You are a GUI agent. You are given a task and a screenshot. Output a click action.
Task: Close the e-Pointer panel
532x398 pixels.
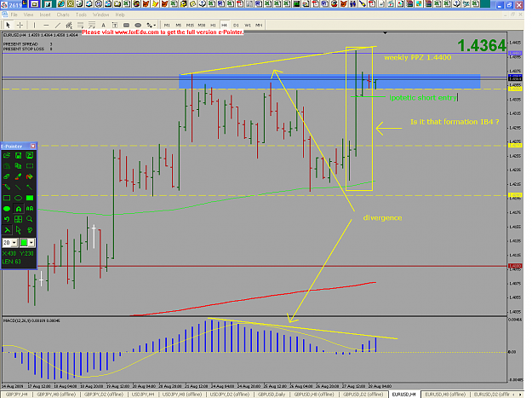[33, 146]
